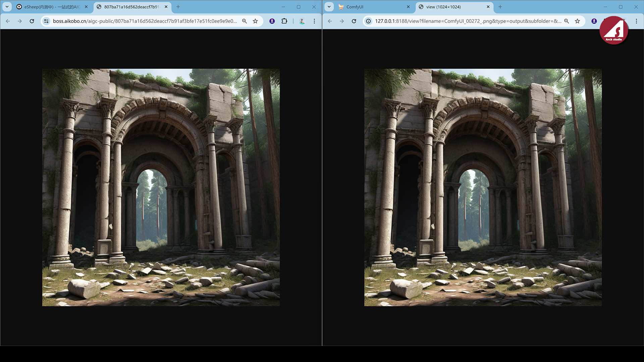Open Chrome menu in right browser window
The height and width of the screenshot is (362, 644).
[x=636, y=21]
